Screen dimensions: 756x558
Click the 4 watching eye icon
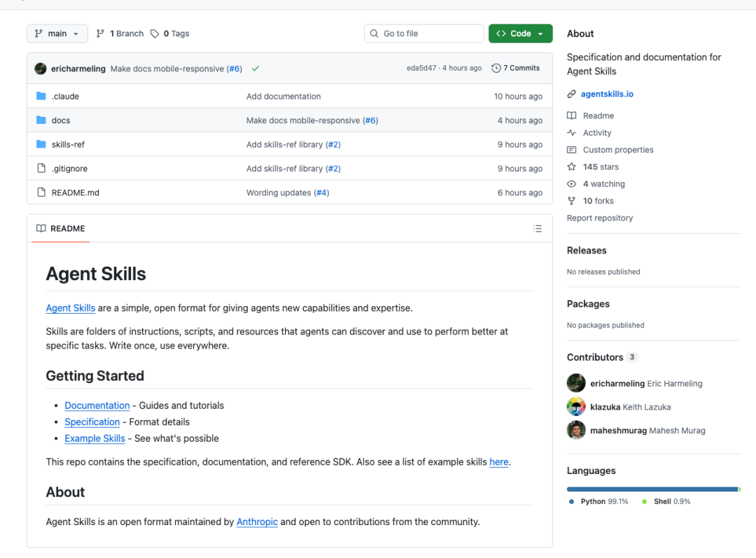tap(572, 184)
